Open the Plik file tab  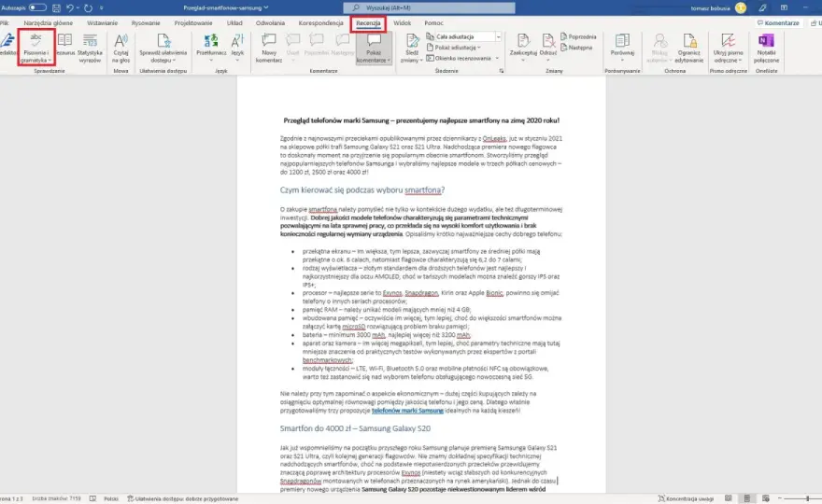click(5, 23)
